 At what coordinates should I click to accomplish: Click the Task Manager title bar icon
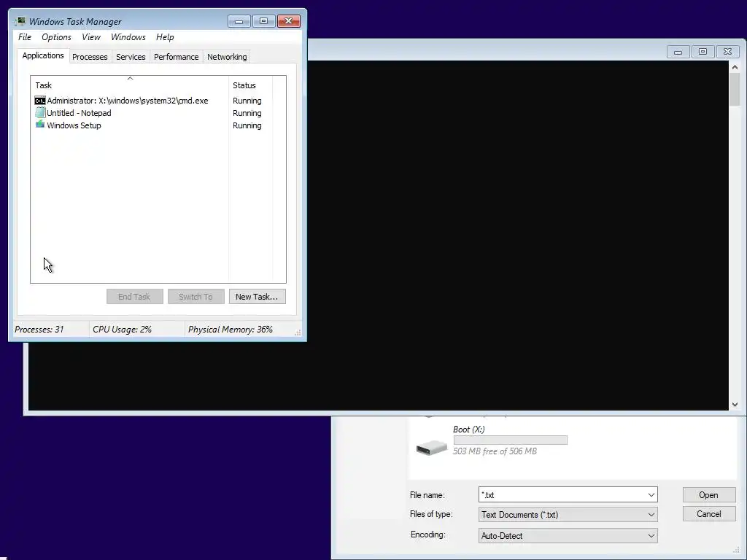click(20, 21)
